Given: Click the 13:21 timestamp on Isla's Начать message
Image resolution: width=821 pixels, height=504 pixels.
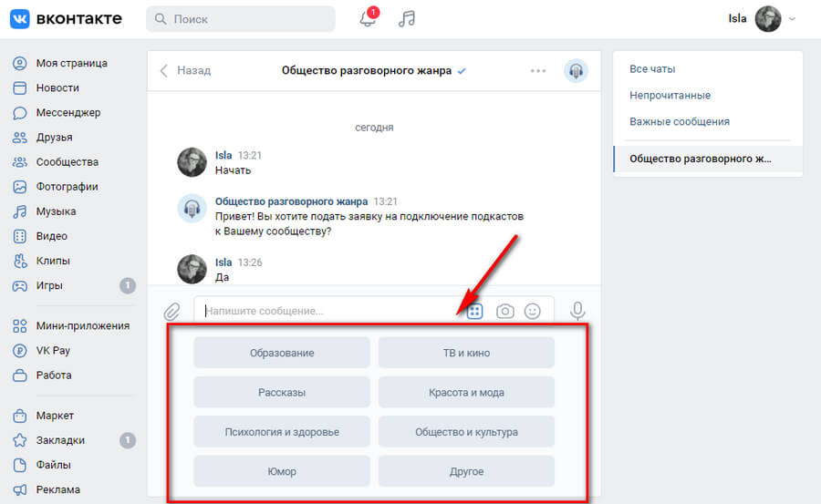Looking at the screenshot, I should [x=250, y=156].
